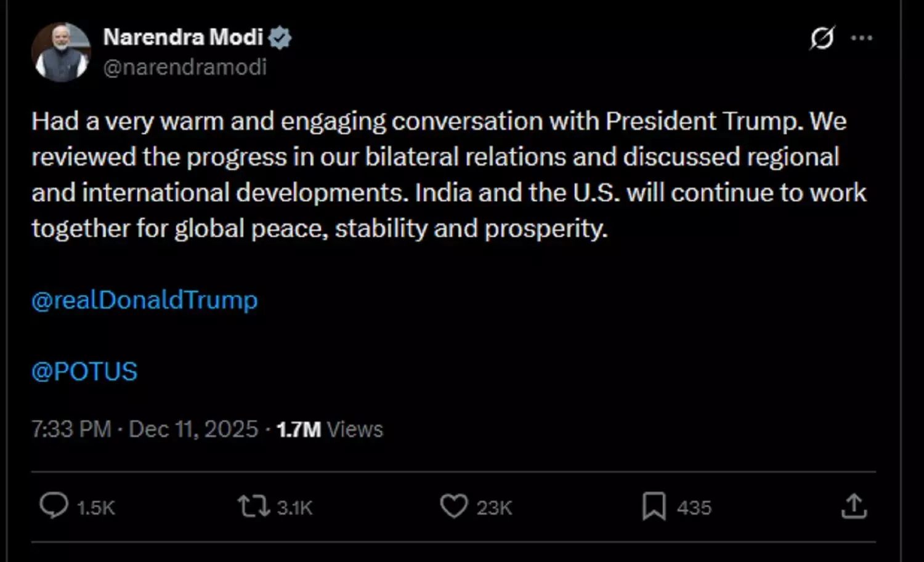
Task: Open Narendra Modi's profile picture
Action: point(60,52)
